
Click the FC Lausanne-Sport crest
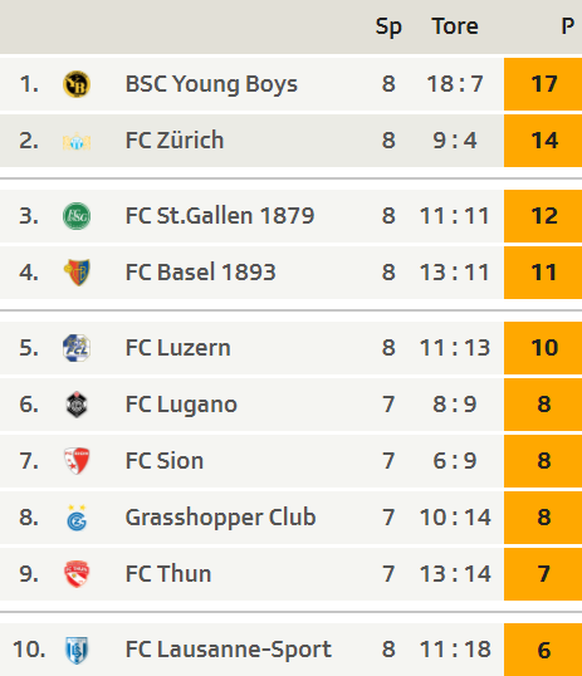[x=76, y=650]
